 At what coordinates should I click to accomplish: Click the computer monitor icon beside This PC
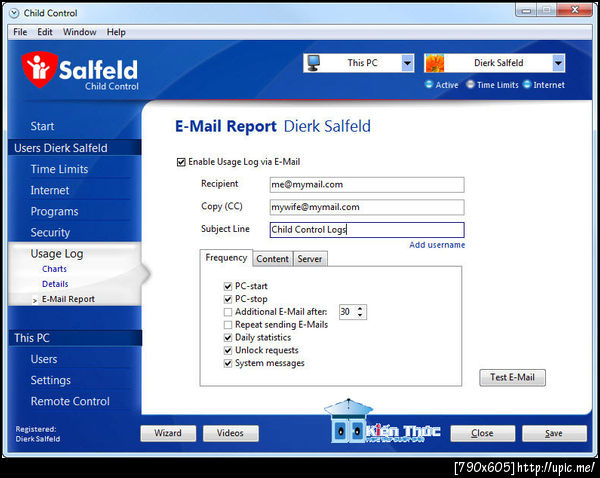(313, 63)
